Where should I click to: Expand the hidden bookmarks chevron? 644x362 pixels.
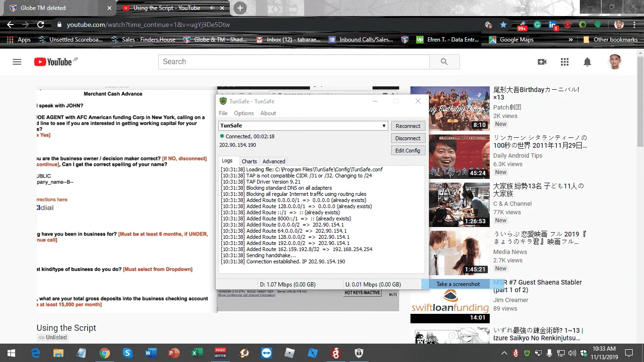[x=571, y=40]
